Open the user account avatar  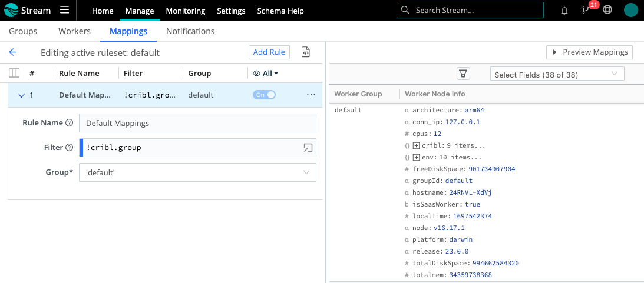point(630,11)
